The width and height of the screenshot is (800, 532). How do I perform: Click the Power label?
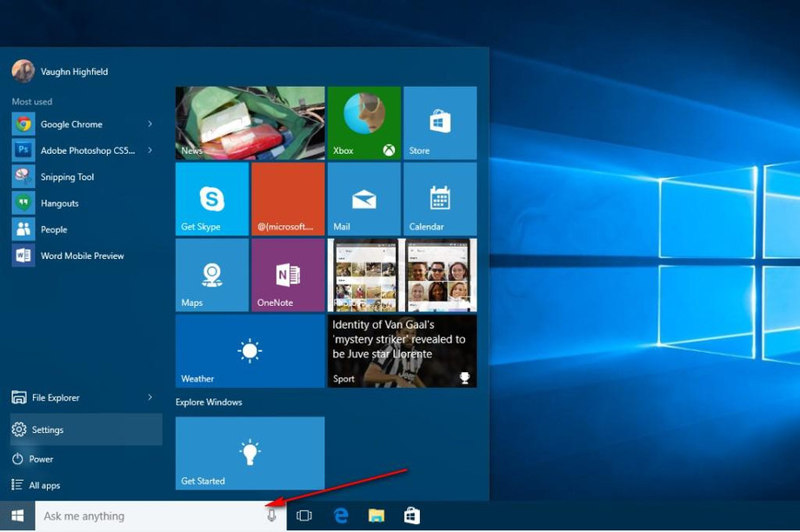41,459
